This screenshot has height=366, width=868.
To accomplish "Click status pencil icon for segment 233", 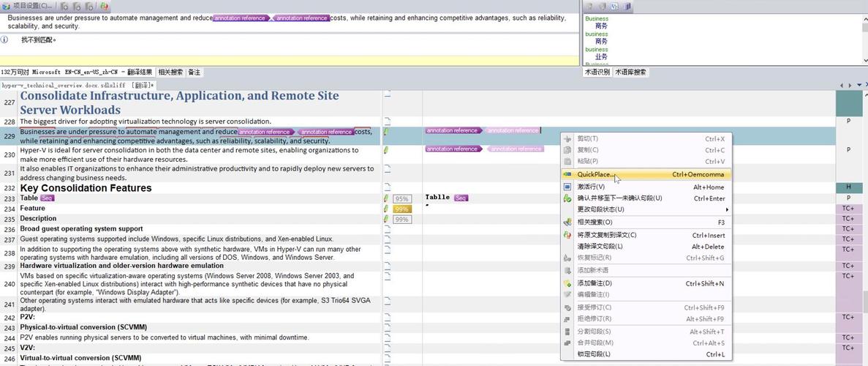I will 386,198.
